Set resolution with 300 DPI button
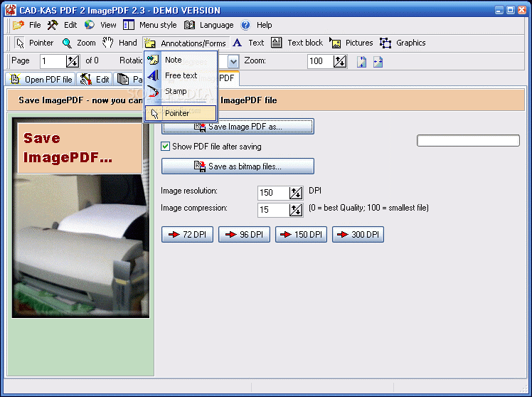The height and width of the screenshot is (397, 532). point(358,235)
